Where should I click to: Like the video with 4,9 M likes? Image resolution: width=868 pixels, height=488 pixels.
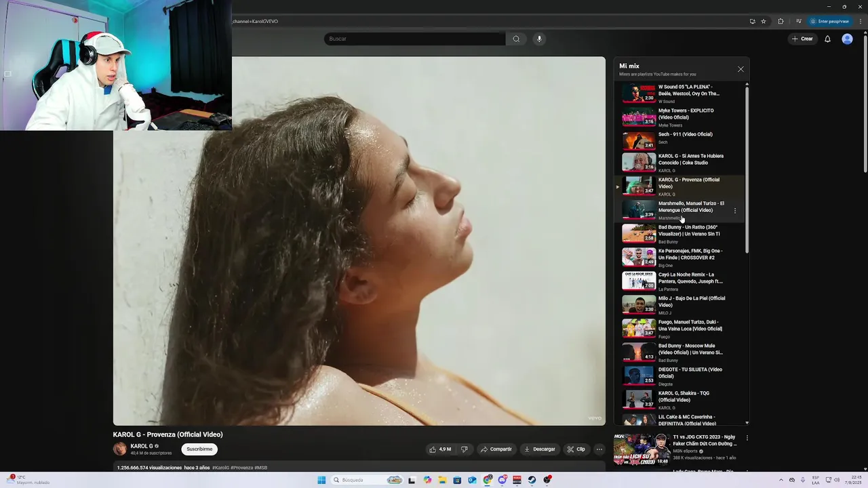pos(440,449)
